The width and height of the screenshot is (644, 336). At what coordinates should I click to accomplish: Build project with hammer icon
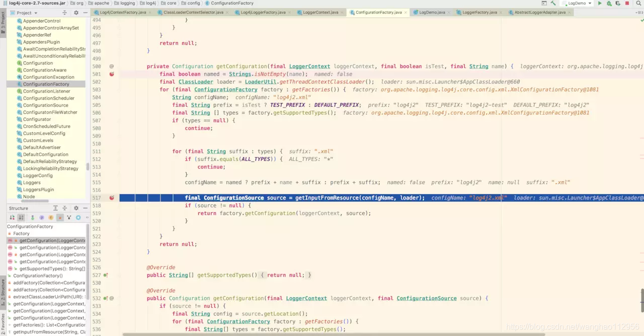pyautogui.click(x=553, y=3)
